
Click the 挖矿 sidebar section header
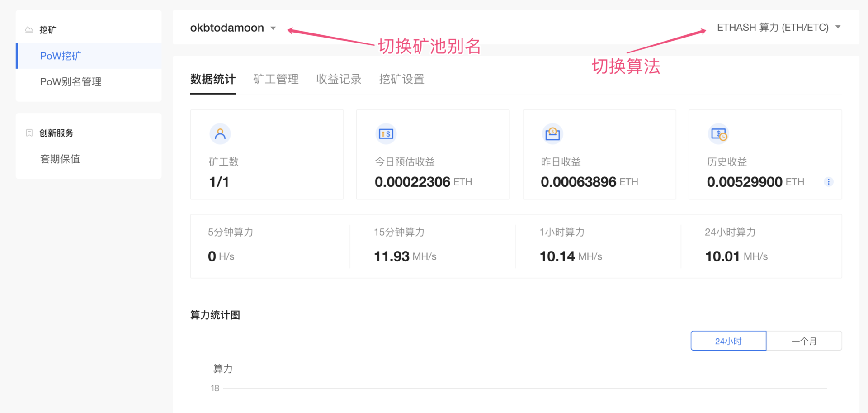(47, 30)
